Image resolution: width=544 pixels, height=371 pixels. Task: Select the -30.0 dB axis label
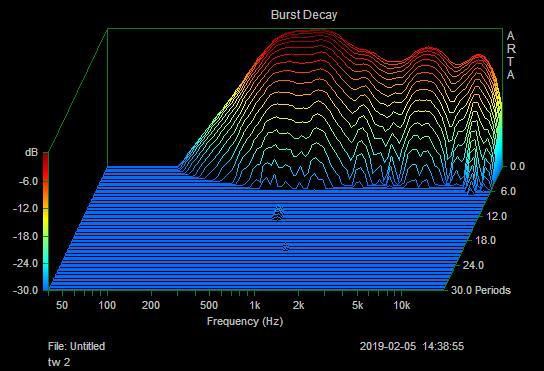point(25,290)
